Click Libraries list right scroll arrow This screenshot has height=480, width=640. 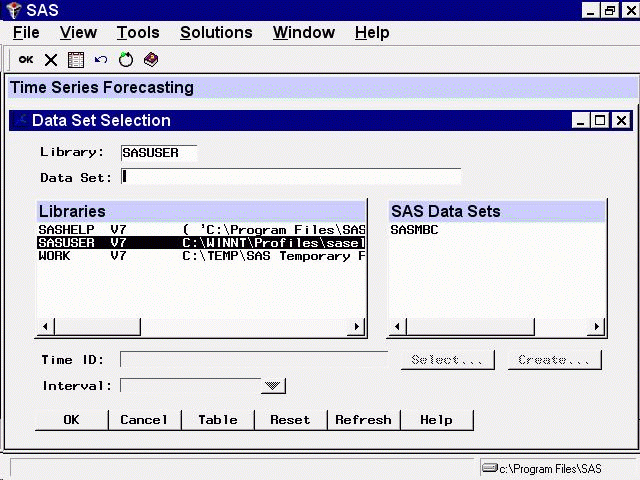pos(356,327)
